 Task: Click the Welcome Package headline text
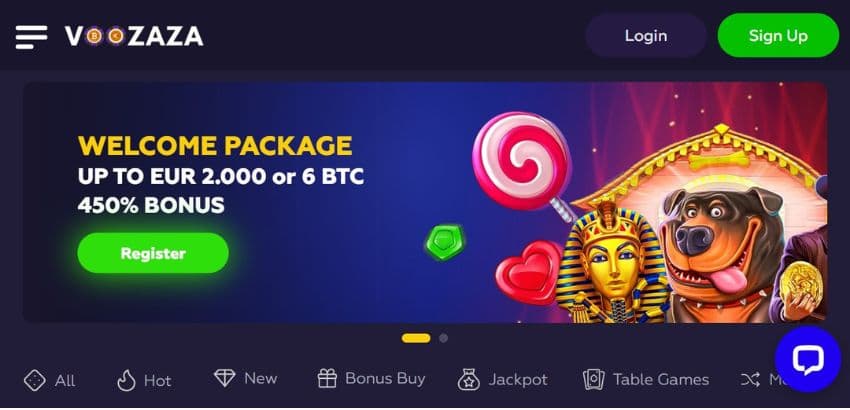(215, 146)
